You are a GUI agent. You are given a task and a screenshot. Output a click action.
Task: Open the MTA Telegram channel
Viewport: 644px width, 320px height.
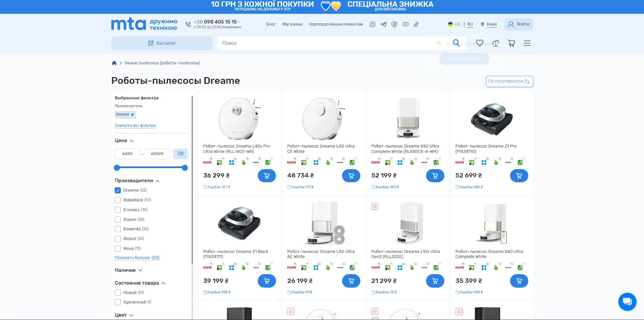pyautogui.click(x=384, y=24)
